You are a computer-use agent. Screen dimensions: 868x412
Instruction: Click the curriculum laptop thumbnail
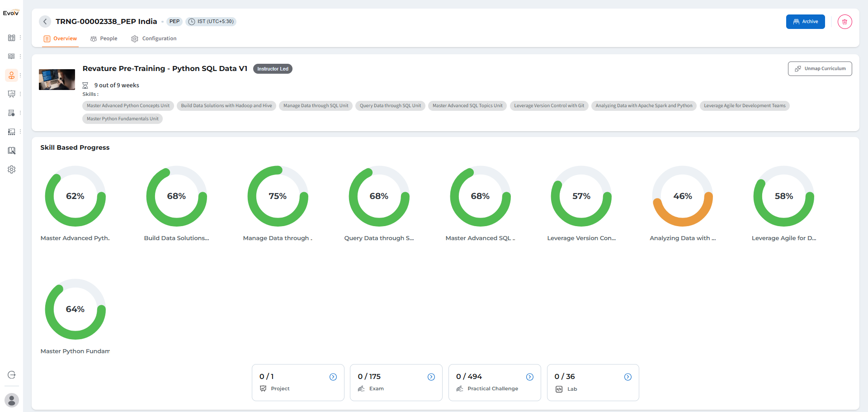click(x=57, y=80)
